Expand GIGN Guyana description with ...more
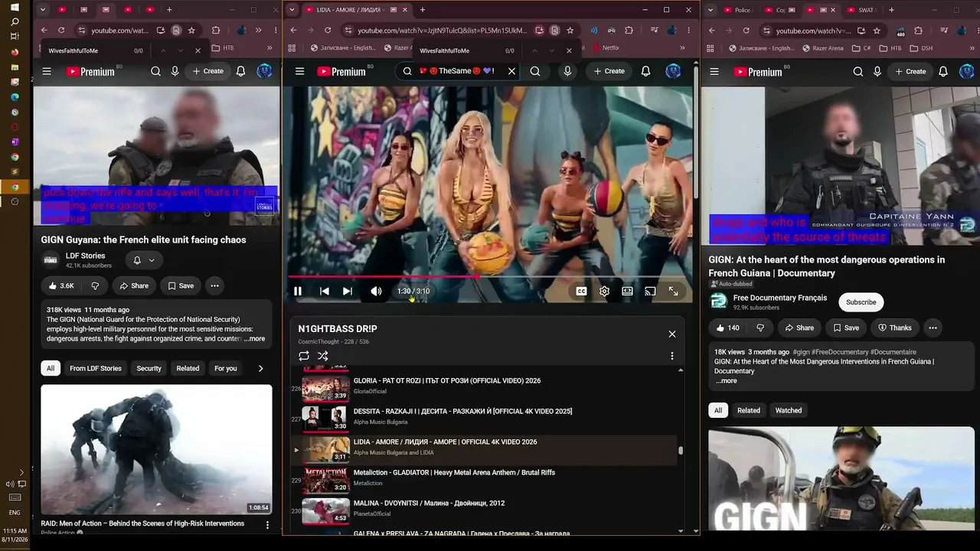This screenshot has width=980, height=551. (254, 339)
